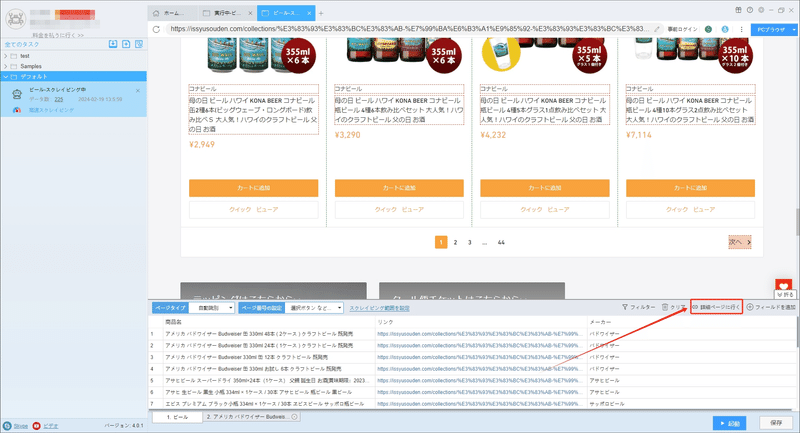Open the settings gear in title bar
This screenshot has height=433, width=800.
point(761,10)
